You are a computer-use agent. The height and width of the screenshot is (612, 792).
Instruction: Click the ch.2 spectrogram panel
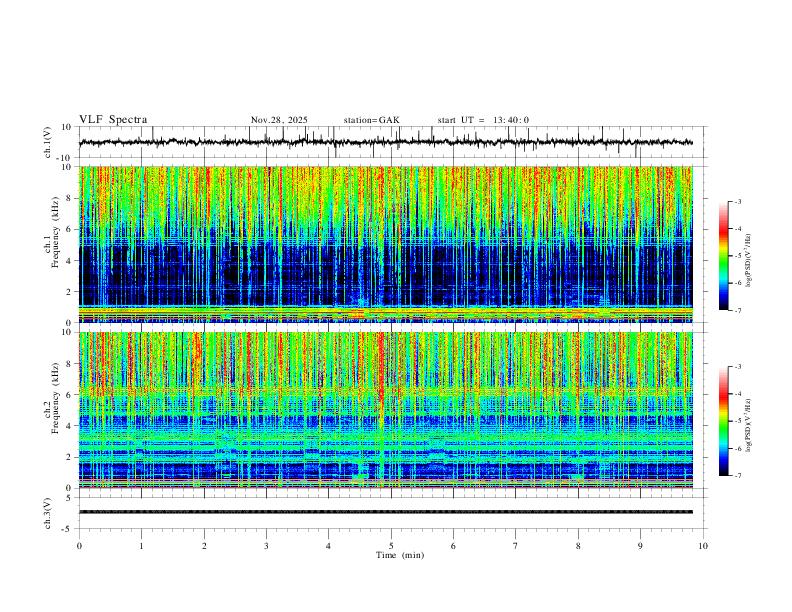[386, 410]
